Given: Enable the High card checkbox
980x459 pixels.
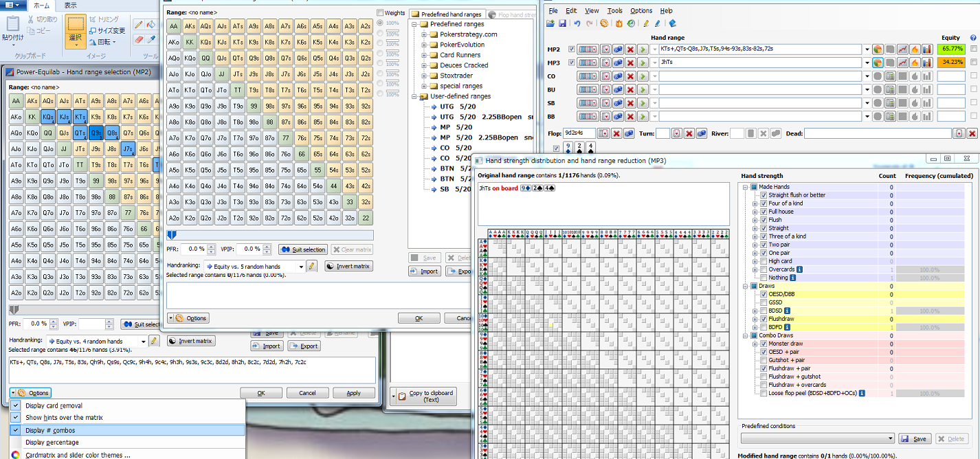Looking at the screenshot, I should [x=764, y=261].
